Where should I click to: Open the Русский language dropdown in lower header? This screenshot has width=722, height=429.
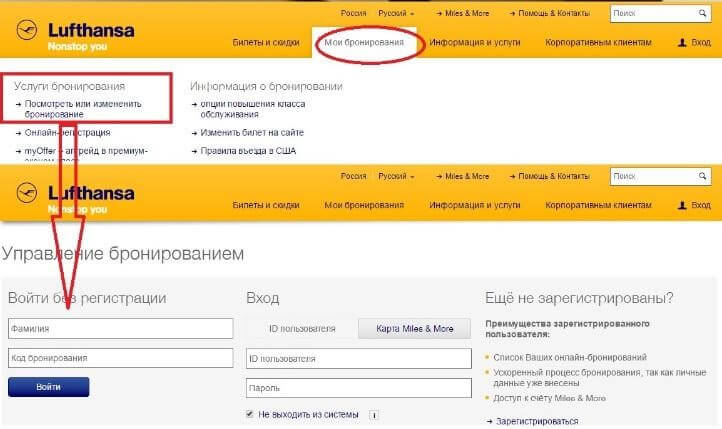[396, 176]
